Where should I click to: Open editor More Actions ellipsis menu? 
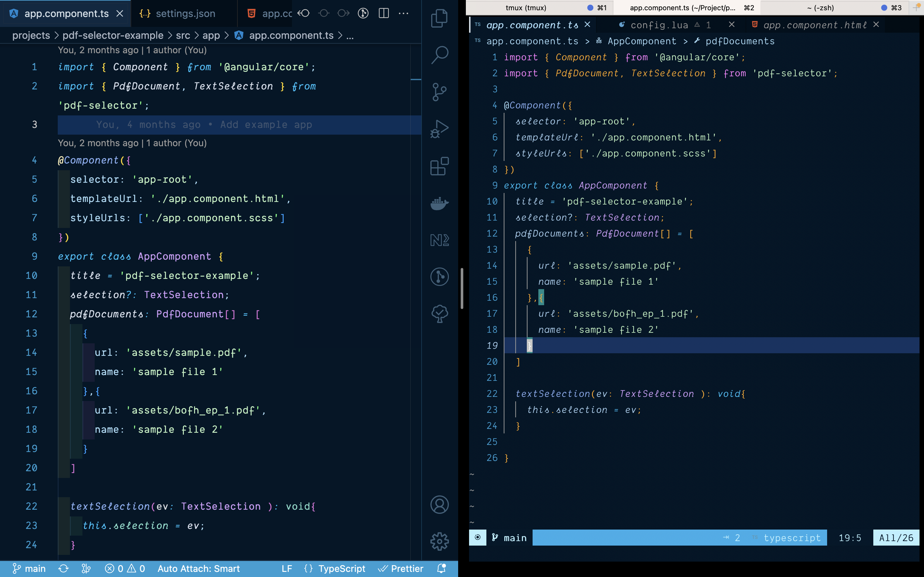point(403,13)
